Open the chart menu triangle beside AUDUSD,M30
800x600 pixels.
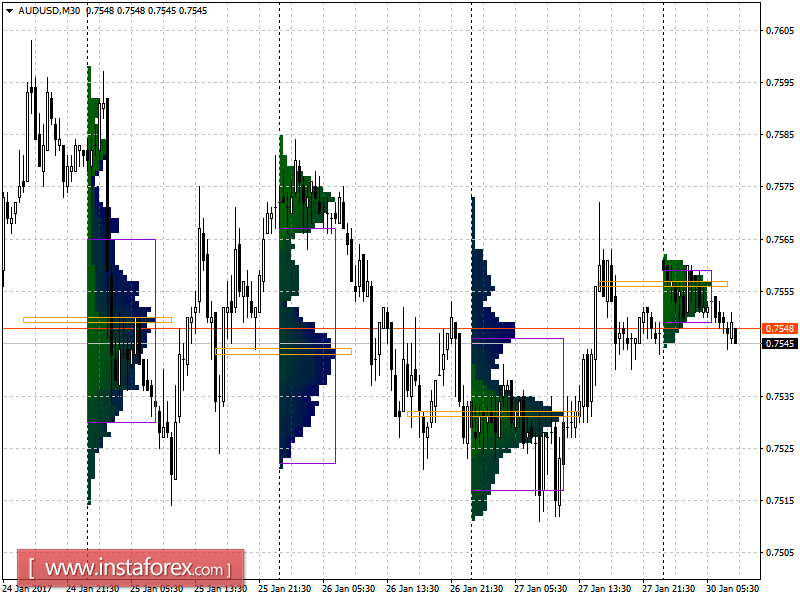(9, 11)
